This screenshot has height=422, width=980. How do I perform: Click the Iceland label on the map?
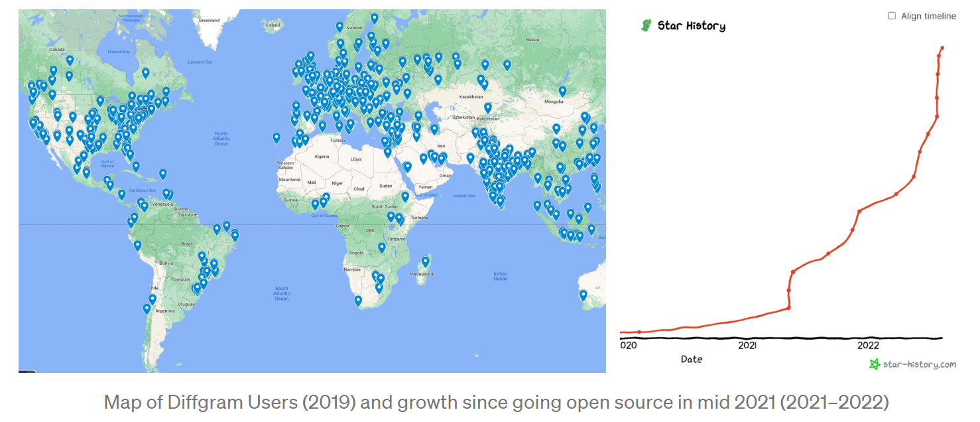(273, 25)
